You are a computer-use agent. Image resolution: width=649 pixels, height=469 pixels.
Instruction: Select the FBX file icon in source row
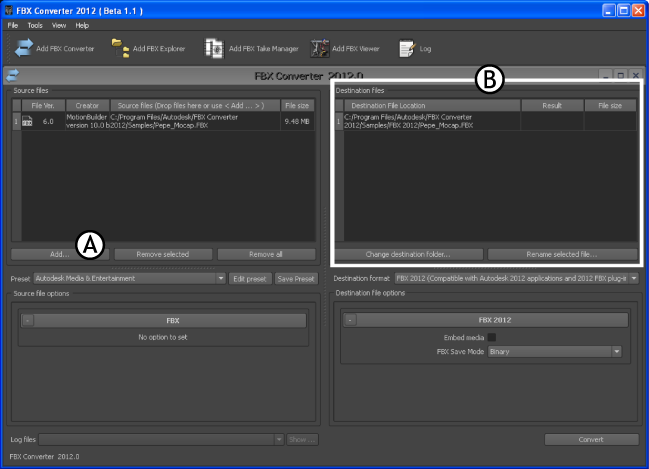27,121
